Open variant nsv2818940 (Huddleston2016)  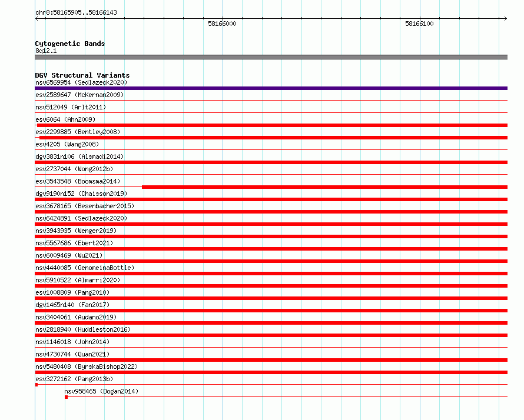83,329
